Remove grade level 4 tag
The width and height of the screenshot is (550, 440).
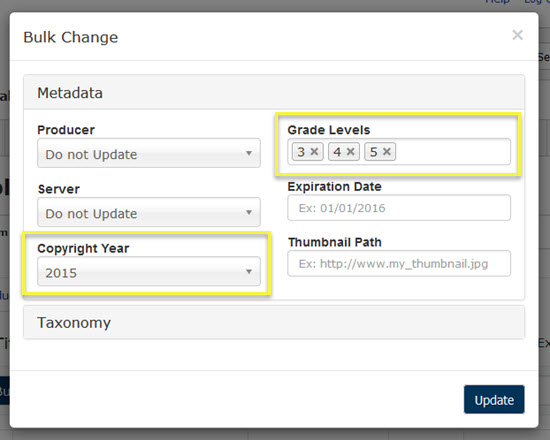pos(350,152)
